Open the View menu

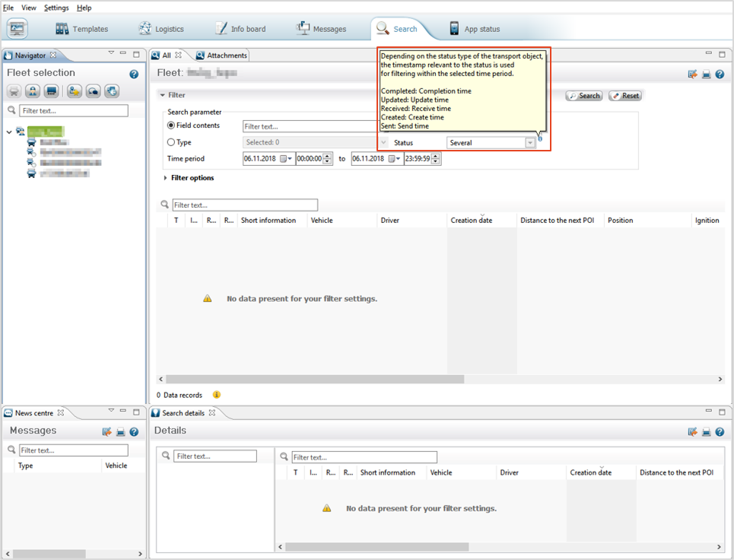coord(29,8)
